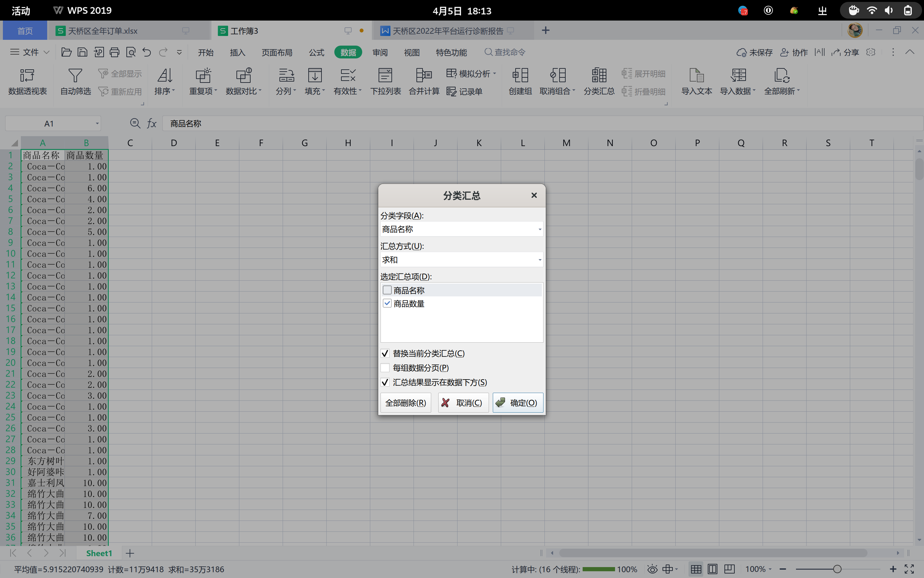Open the 页面布局 ribbon tab
Screen dimensions: 924x578
[x=277, y=52]
